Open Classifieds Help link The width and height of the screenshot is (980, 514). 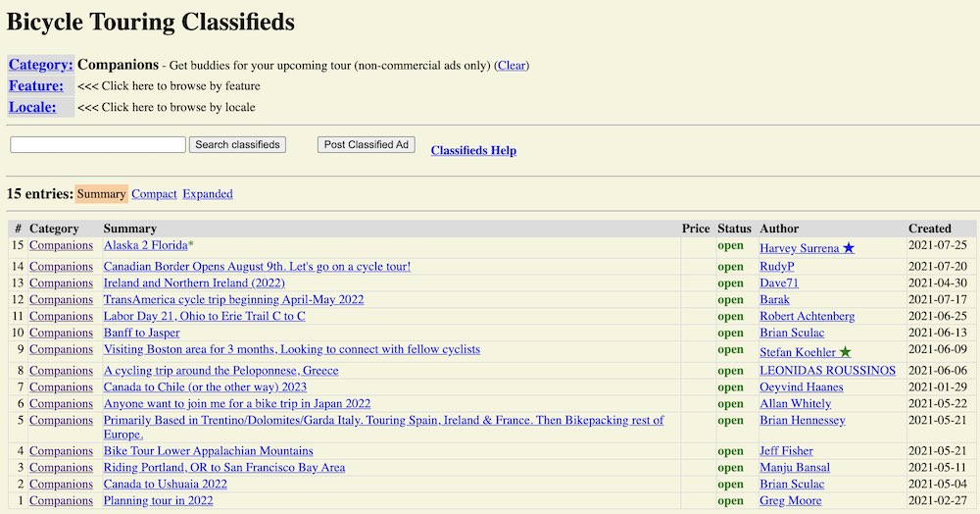click(473, 150)
